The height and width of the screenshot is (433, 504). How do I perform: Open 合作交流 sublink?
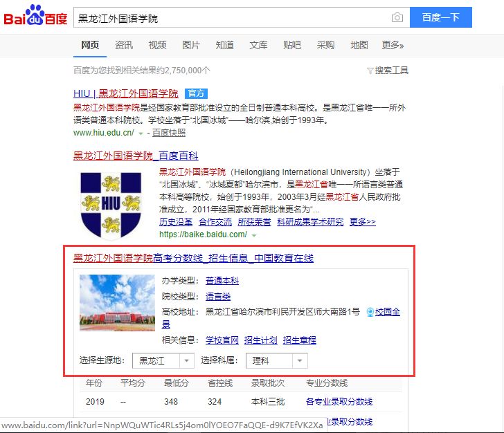[x=215, y=222]
